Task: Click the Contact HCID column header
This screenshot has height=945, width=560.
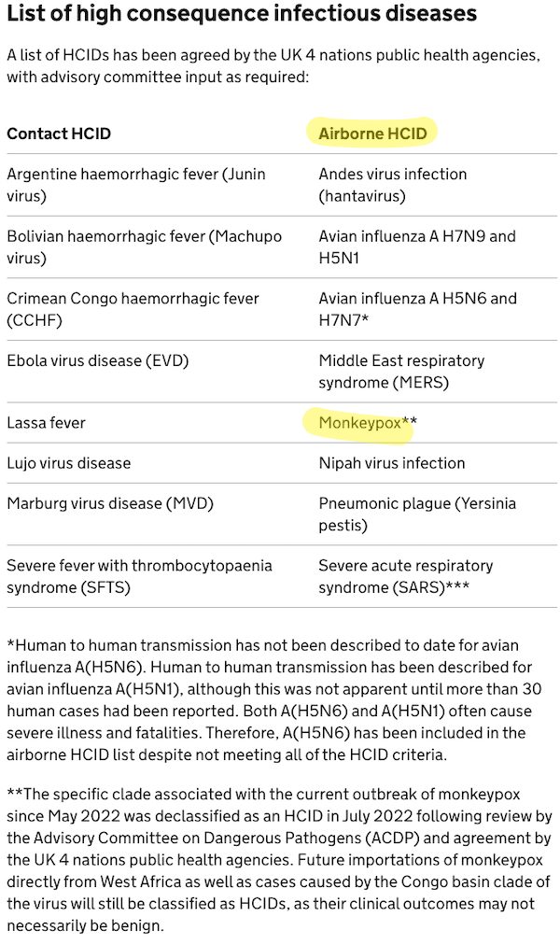Action: click(59, 134)
